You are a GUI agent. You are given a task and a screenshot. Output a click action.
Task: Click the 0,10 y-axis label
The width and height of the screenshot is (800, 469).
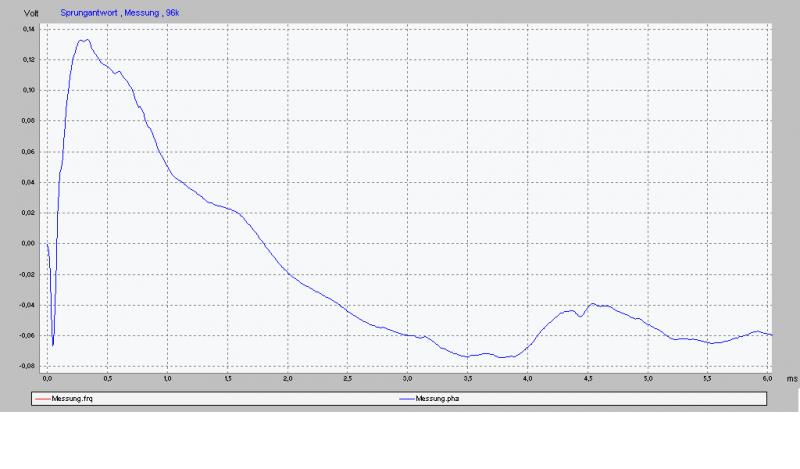29,90
